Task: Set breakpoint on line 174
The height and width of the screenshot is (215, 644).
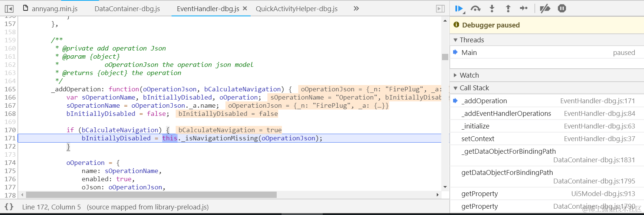Action: pyautogui.click(x=10, y=163)
